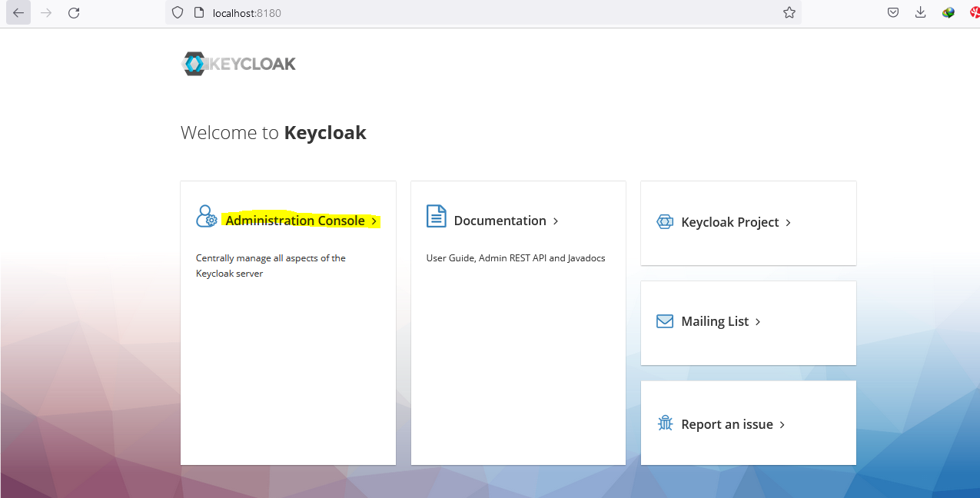Click the chevron next to Mailing List
The width and height of the screenshot is (980, 498).
(x=758, y=322)
